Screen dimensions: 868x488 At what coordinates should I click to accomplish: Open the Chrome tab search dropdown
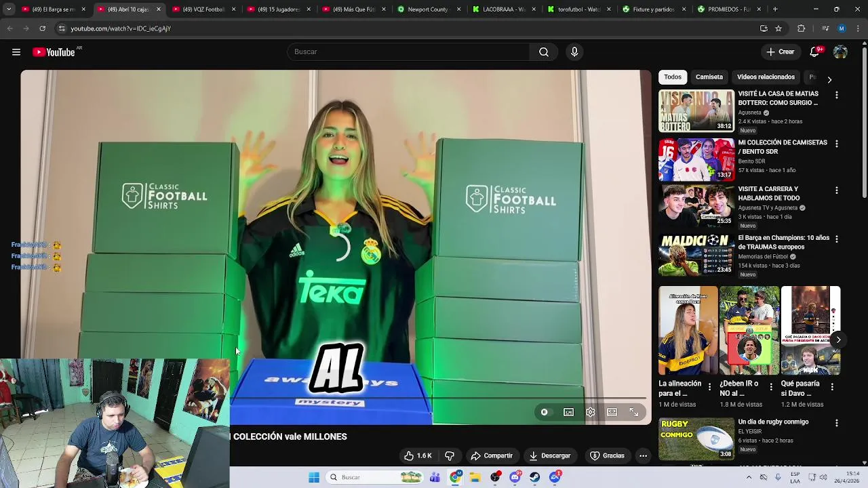tap(9, 9)
